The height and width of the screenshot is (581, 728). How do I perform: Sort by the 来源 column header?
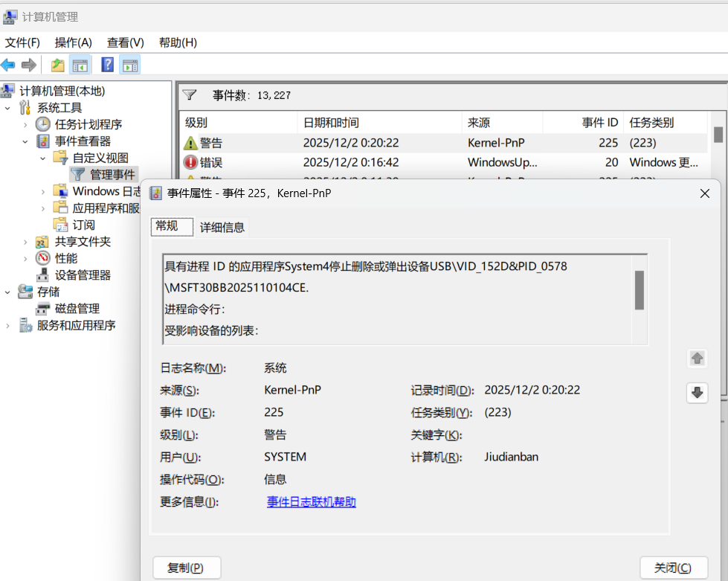(x=503, y=123)
